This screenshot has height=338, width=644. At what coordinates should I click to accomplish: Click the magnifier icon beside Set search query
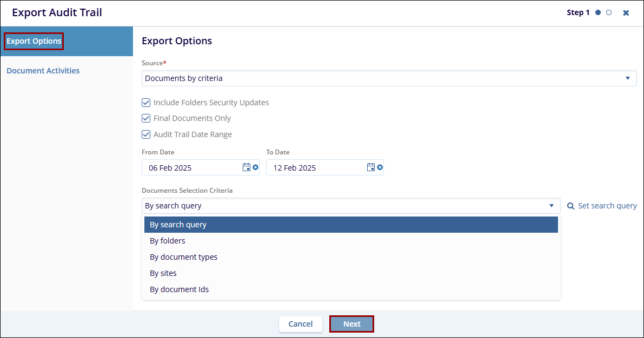click(x=571, y=206)
